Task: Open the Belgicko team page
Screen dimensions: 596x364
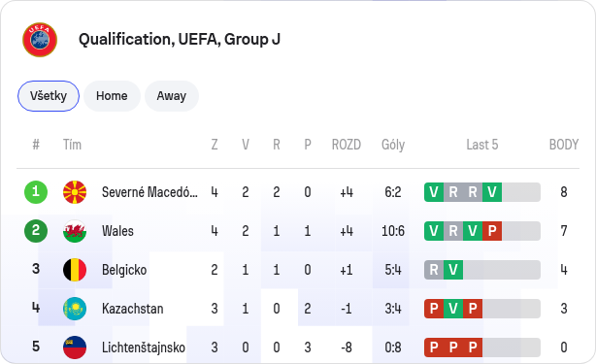Action: (x=124, y=270)
